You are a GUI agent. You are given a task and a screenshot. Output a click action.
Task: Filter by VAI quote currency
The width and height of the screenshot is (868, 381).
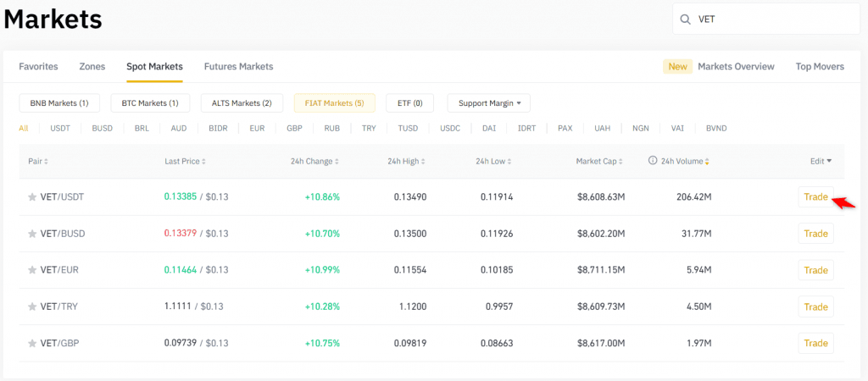[x=677, y=129]
